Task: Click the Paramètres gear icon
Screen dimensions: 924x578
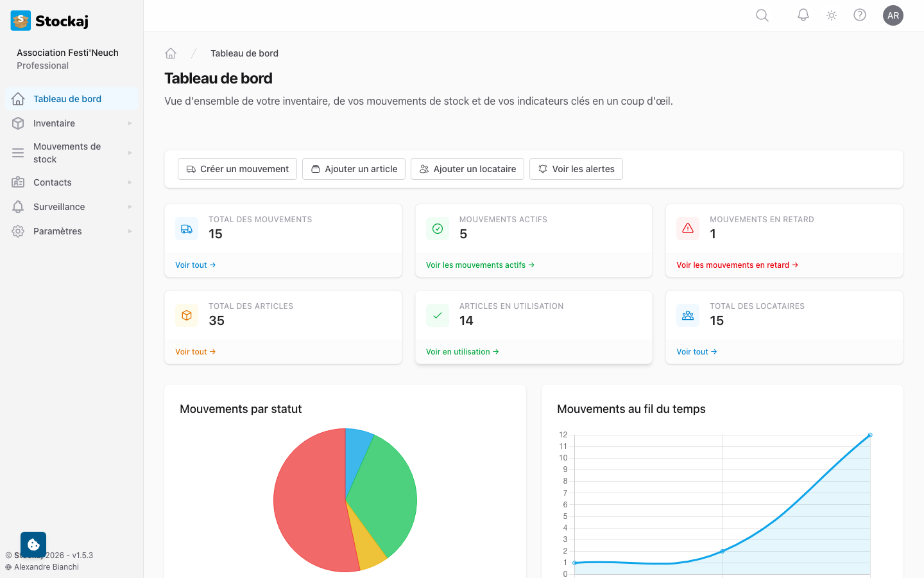Action: pyautogui.click(x=18, y=231)
